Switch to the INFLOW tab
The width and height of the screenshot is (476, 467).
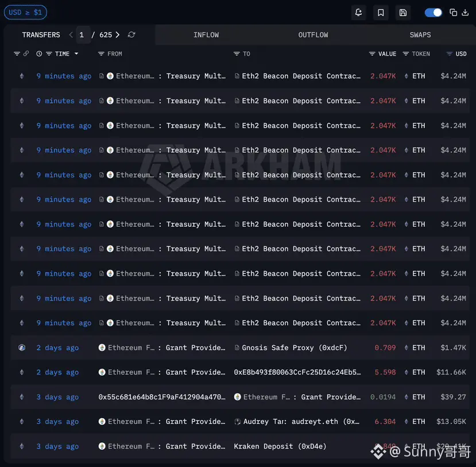[206, 35]
